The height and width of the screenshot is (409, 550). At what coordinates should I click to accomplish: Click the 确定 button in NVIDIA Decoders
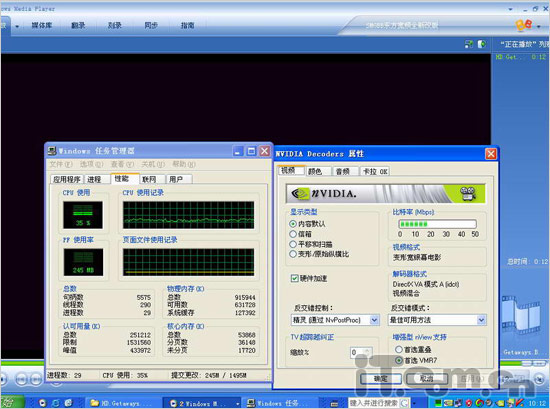click(x=381, y=378)
